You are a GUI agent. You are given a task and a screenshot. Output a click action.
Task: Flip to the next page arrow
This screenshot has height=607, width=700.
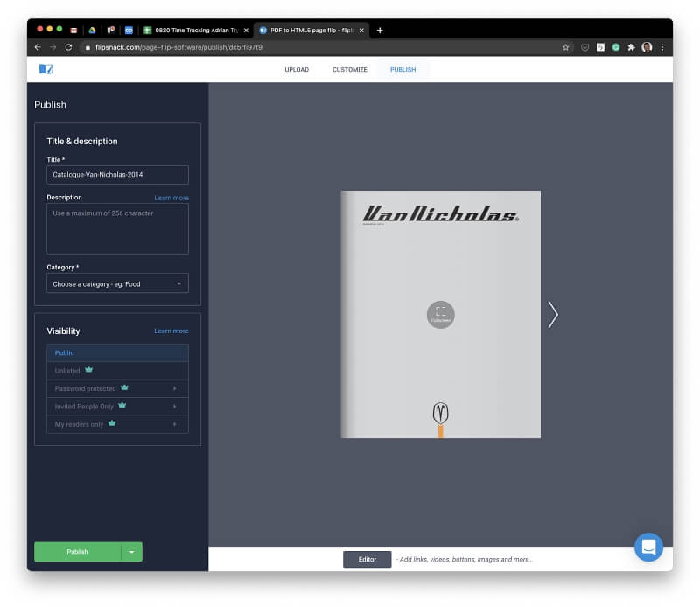pos(553,315)
